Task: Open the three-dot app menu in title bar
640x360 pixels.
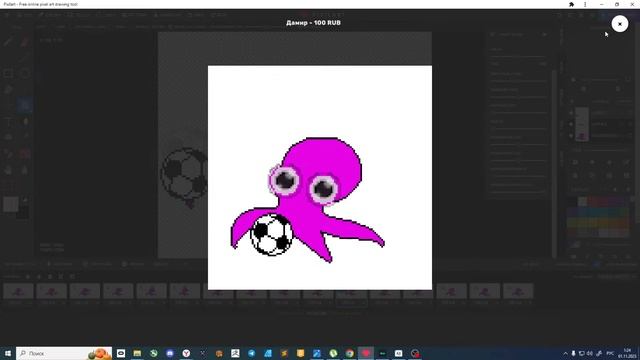Action: point(585,4)
